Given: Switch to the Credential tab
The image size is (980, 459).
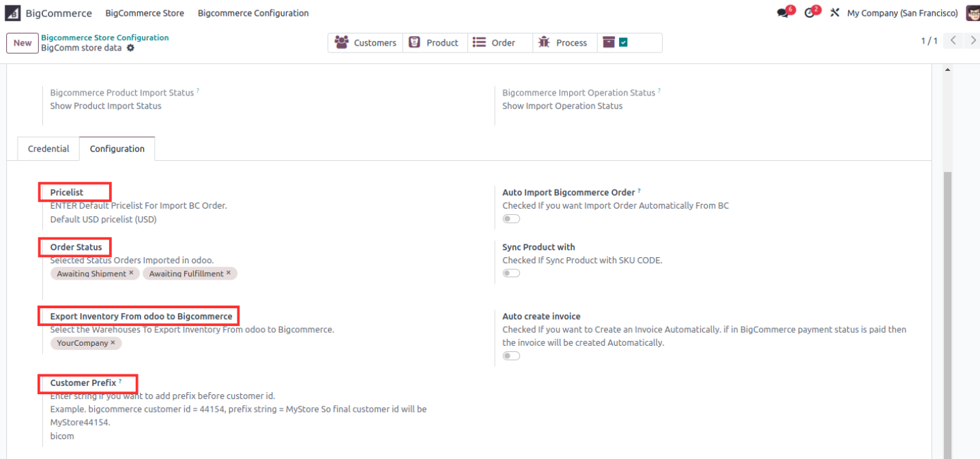Looking at the screenshot, I should 48,149.
